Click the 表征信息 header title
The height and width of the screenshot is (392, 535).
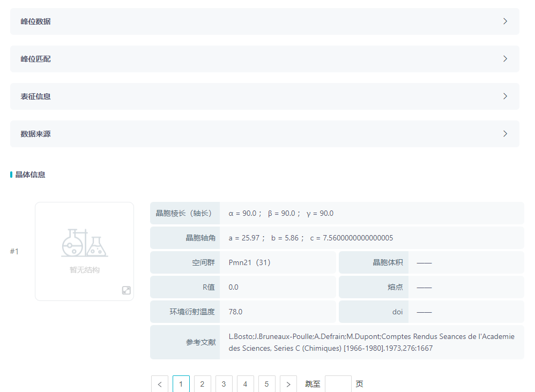click(35, 96)
